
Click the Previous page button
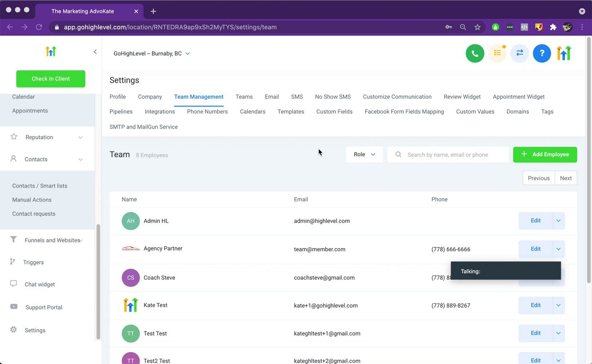pos(539,178)
